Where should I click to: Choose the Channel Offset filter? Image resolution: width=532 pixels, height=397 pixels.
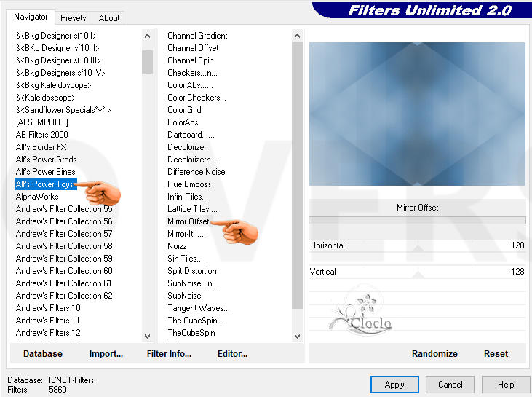(x=193, y=48)
